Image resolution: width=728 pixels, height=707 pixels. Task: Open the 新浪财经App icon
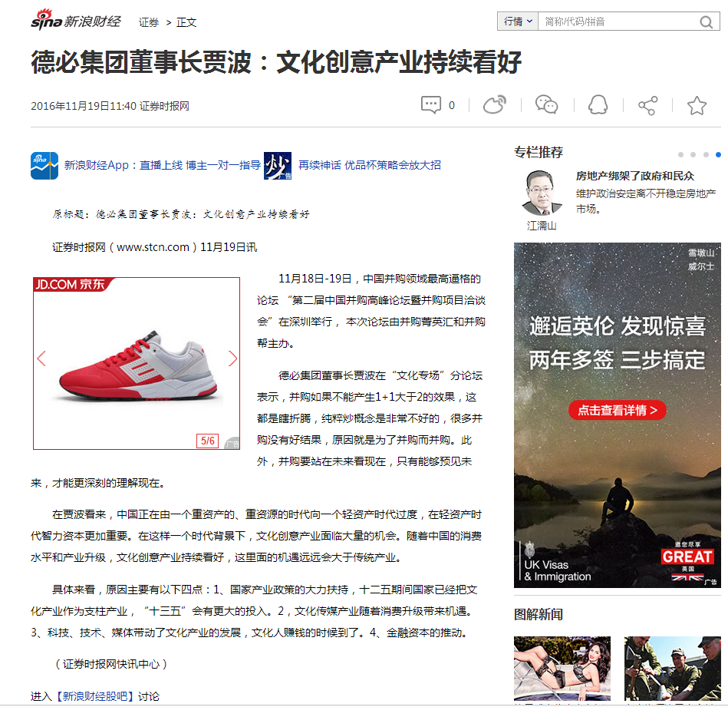pos(44,165)
